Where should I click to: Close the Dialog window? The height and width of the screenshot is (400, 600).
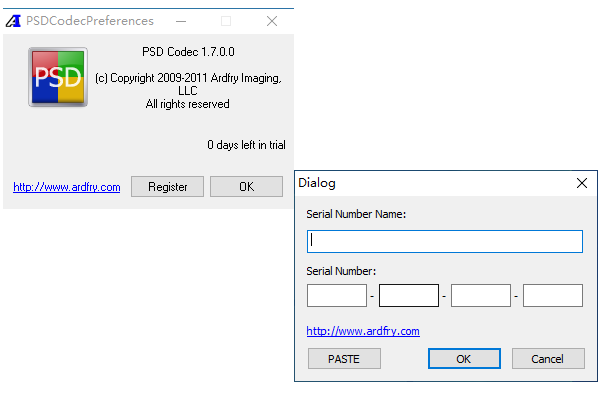582,183
